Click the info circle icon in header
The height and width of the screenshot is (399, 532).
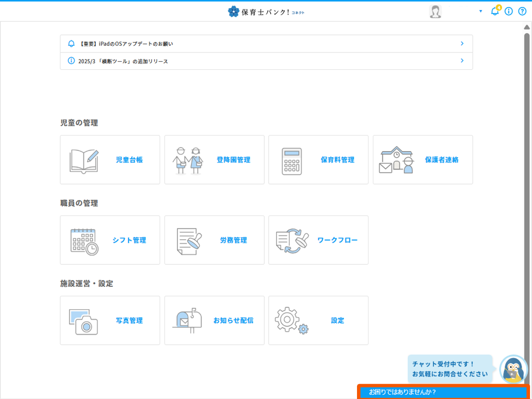point(508,11)
